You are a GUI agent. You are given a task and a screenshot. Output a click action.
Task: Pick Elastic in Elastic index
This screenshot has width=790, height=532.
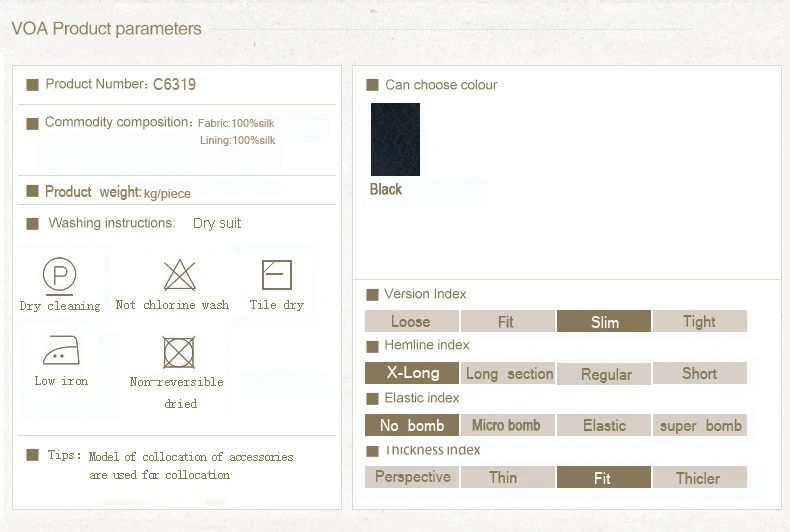point(604,425)
